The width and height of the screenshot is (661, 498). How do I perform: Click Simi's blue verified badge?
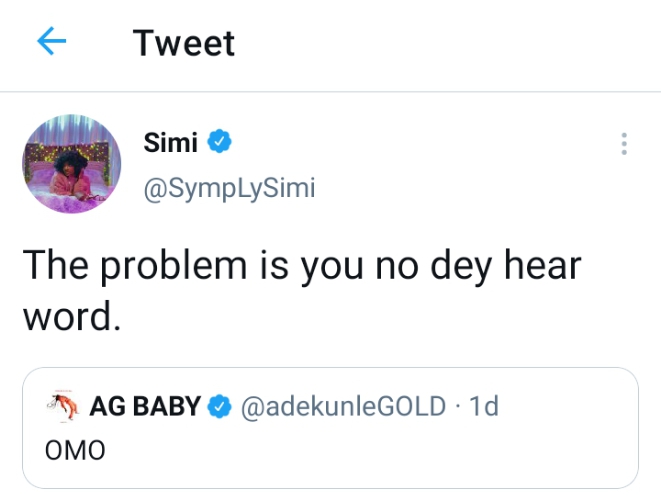pos(219,143)
